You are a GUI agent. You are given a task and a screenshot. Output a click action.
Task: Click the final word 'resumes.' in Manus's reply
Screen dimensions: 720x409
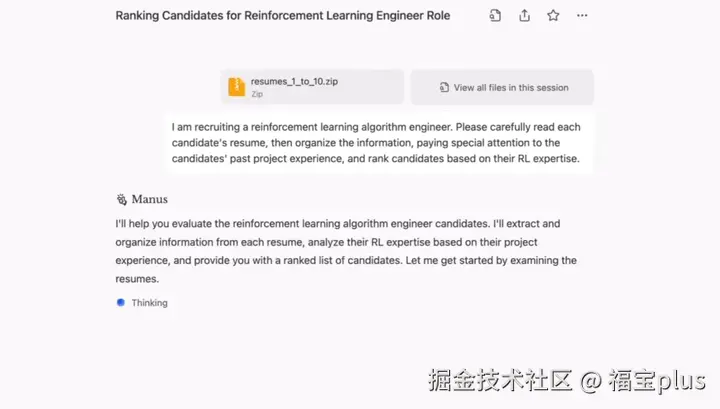137,279
